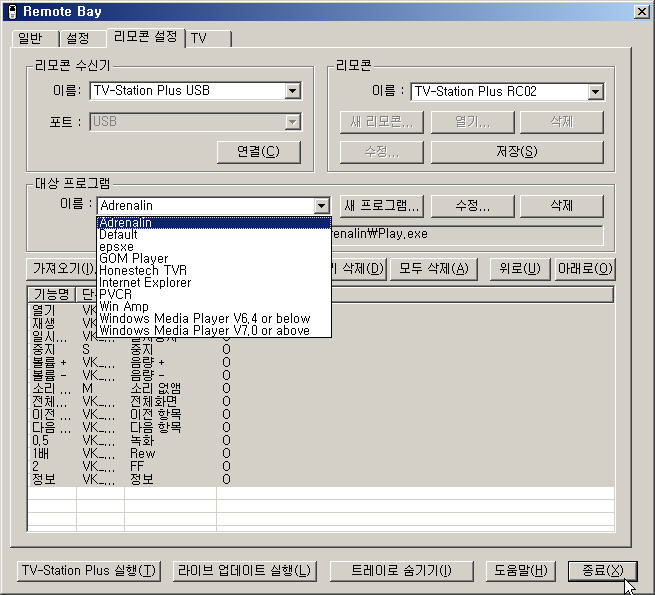Click 라이브 업데이트 실행(L) button
This screenshot has height=595, width=655.
pyautogui.click(x=244, y=571)
